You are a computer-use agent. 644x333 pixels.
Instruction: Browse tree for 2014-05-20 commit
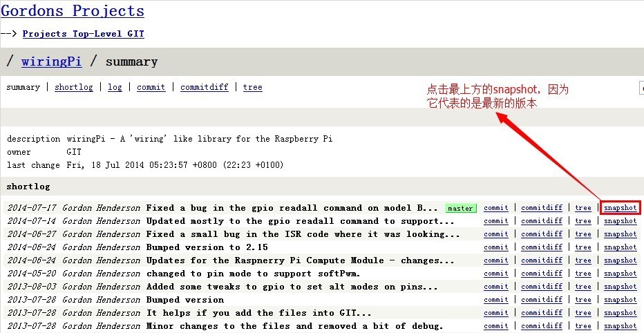tap(583, 274)
